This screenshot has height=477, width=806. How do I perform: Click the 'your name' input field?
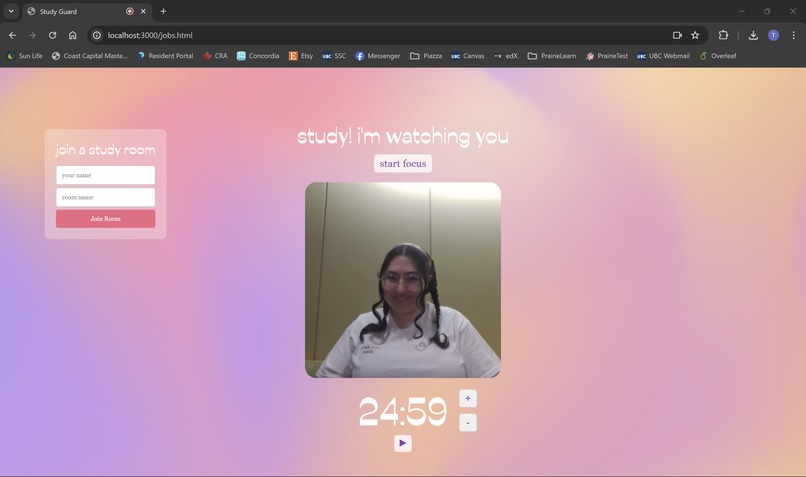105,175
